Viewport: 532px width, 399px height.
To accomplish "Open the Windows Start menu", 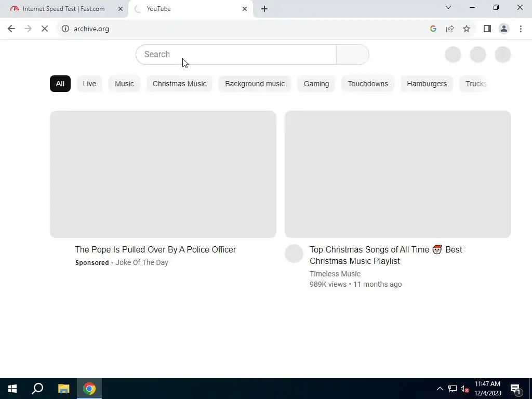I will [x=12, y=389].
